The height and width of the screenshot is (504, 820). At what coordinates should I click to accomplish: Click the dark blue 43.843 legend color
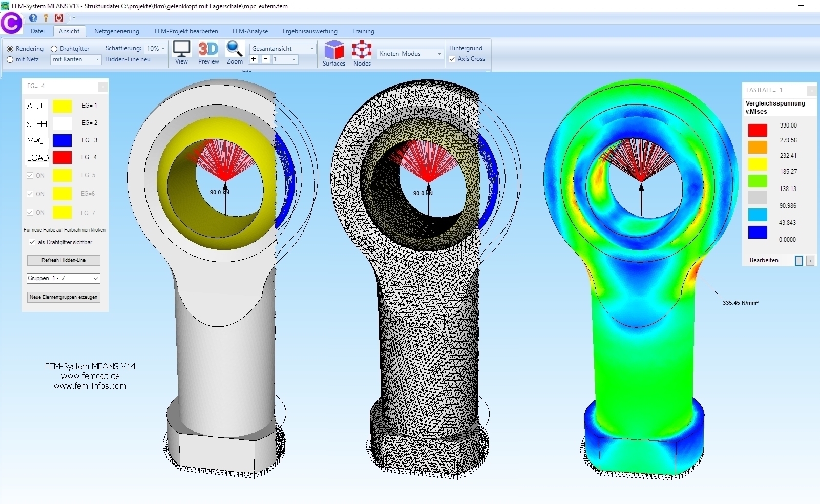[x=758, y=232]
